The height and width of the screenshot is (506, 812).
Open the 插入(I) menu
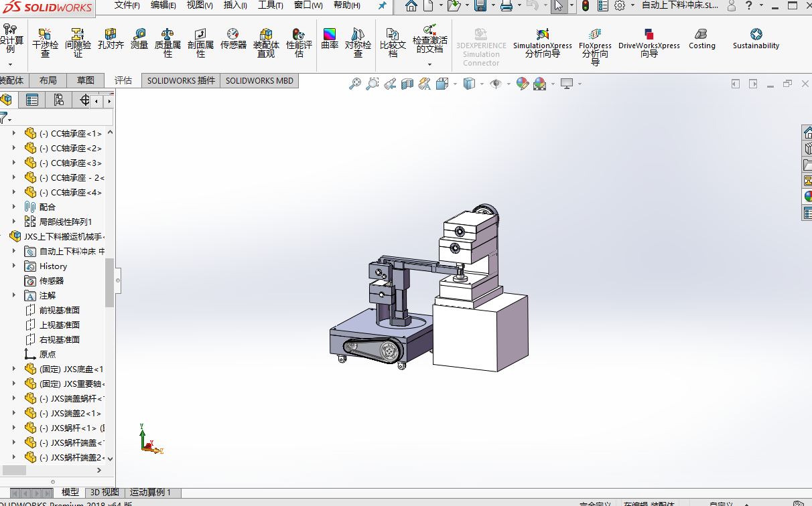click(235, 5)
